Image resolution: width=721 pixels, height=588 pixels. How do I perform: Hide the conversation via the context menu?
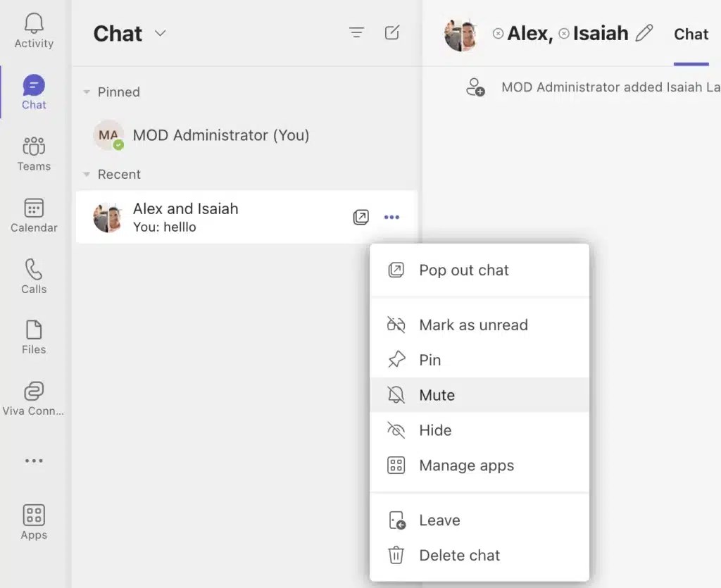(435, 430)
